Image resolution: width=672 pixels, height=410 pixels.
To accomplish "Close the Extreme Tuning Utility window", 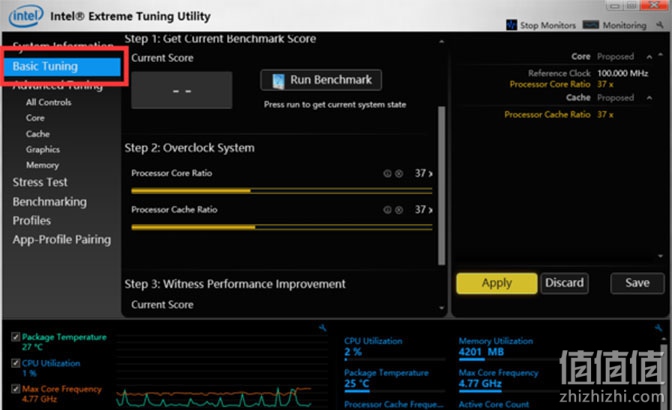I will 655,5.
